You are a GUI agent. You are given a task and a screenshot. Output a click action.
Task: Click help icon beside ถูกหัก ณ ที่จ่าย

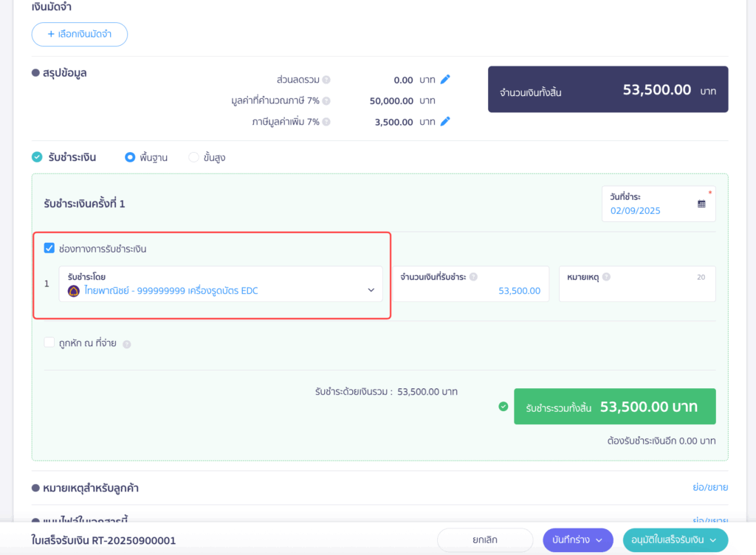point(127,344)
